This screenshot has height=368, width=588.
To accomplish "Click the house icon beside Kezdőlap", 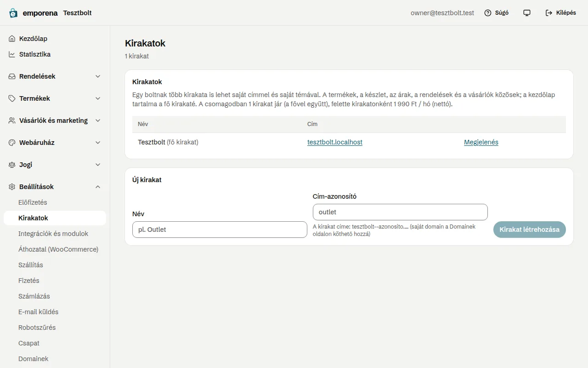I will (12, 39).
